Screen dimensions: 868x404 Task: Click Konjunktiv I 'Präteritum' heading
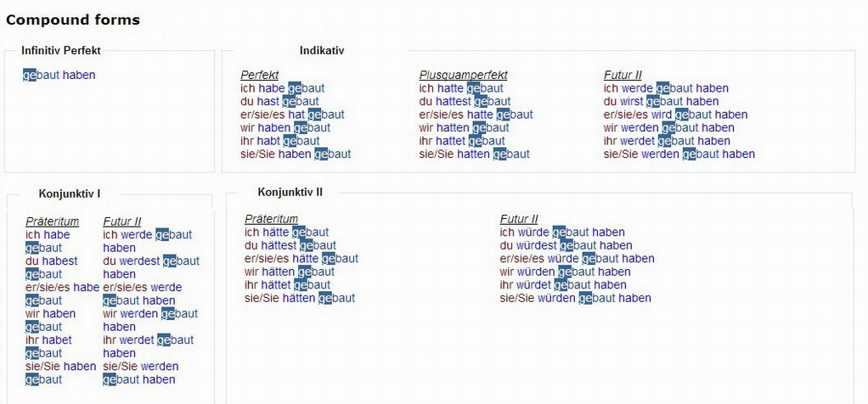pos(52,222)
